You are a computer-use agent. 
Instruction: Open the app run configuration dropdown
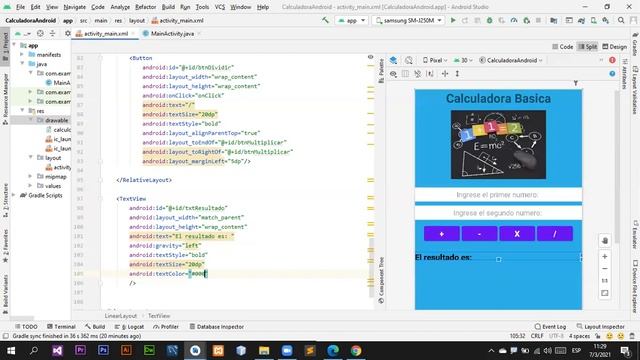coord(351,20)
